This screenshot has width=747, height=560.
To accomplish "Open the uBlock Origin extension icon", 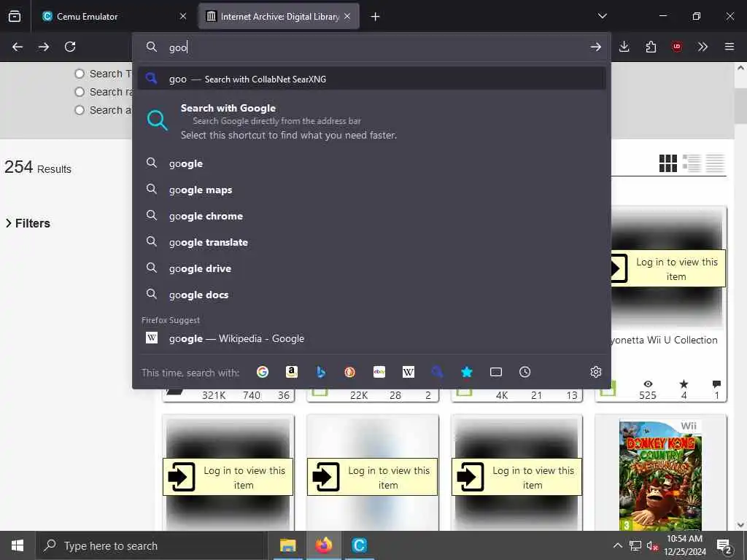I will (676, 47).
